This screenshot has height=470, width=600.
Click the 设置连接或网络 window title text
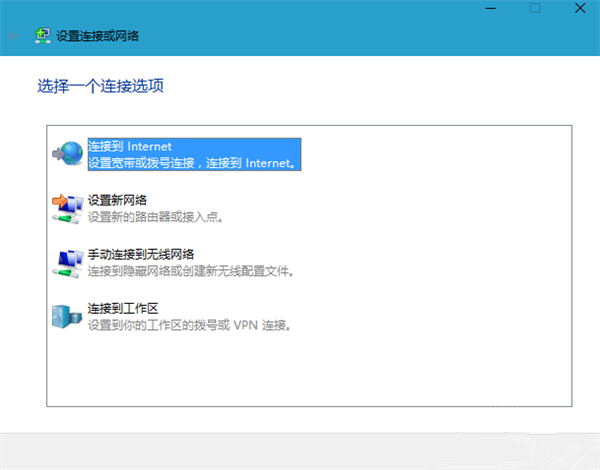point(98,36)
